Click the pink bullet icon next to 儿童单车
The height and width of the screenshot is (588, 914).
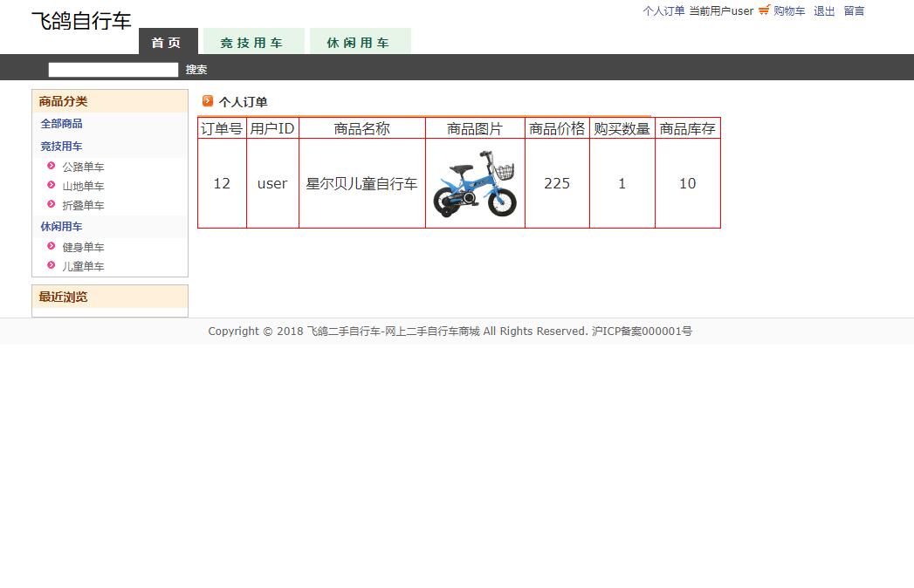52,265
